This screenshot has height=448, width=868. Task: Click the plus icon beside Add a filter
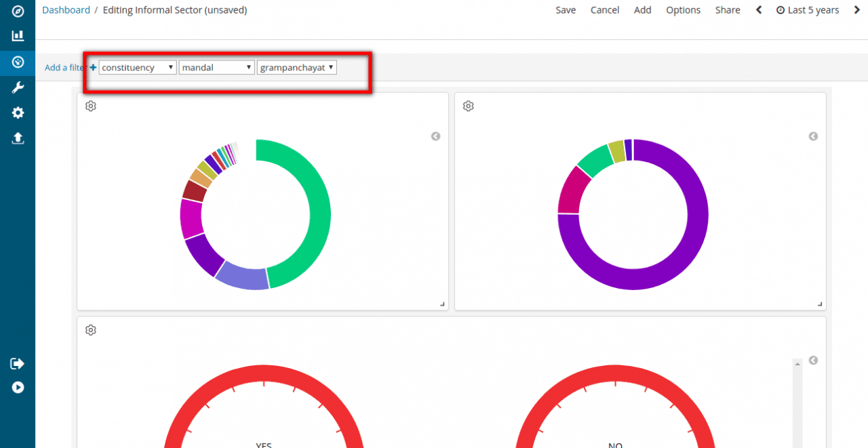click(x=93, y=68)
